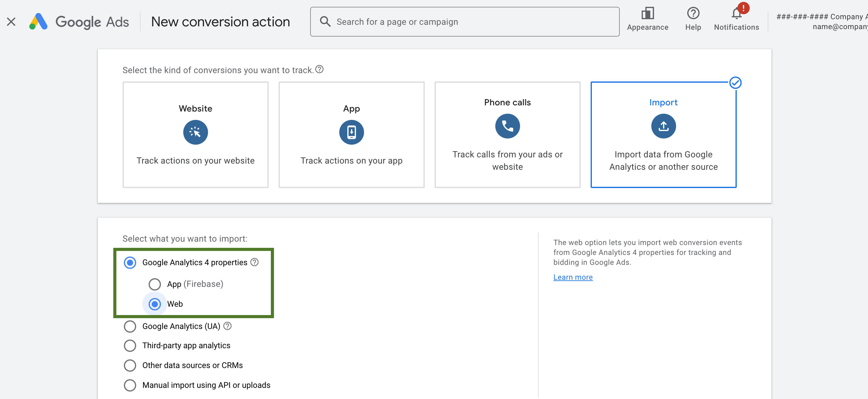Viewport: 868px width, 399px height.
Task: Click the Google Ads logo icon
Action: pyautogui.click(x=38, y=22)
